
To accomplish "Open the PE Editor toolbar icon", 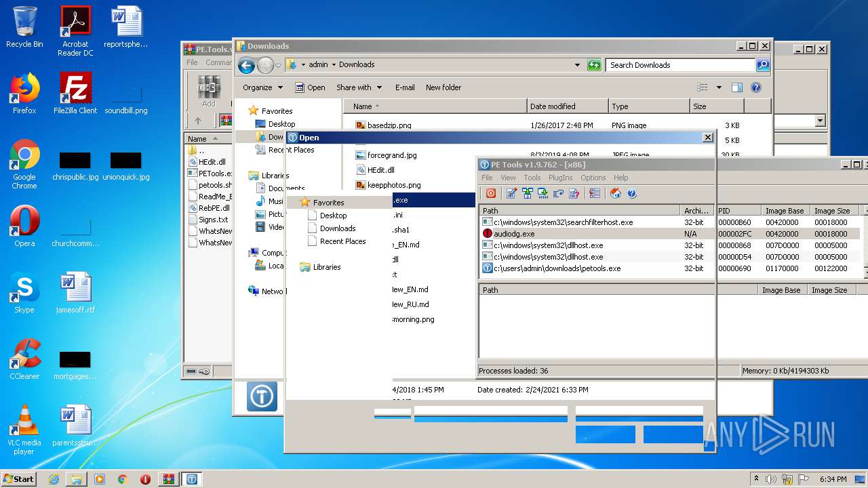I will [511, 193].
